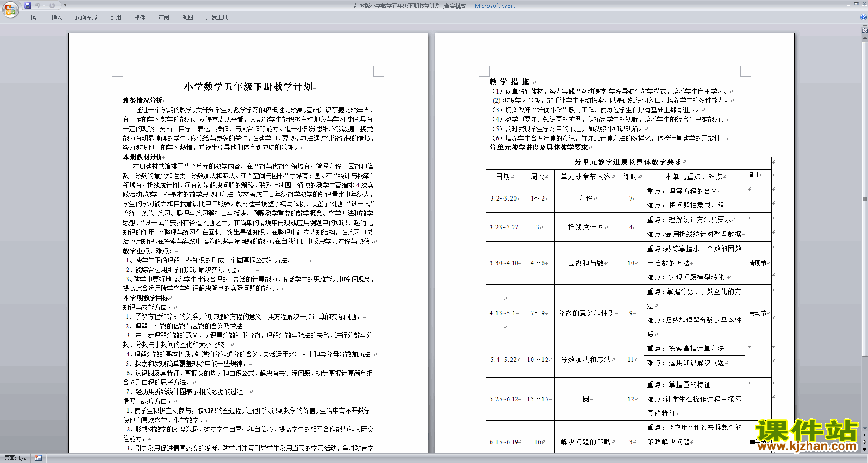Open the 视图 tab
The width and height of the screenshot is (868, 463).
[188, 18]
